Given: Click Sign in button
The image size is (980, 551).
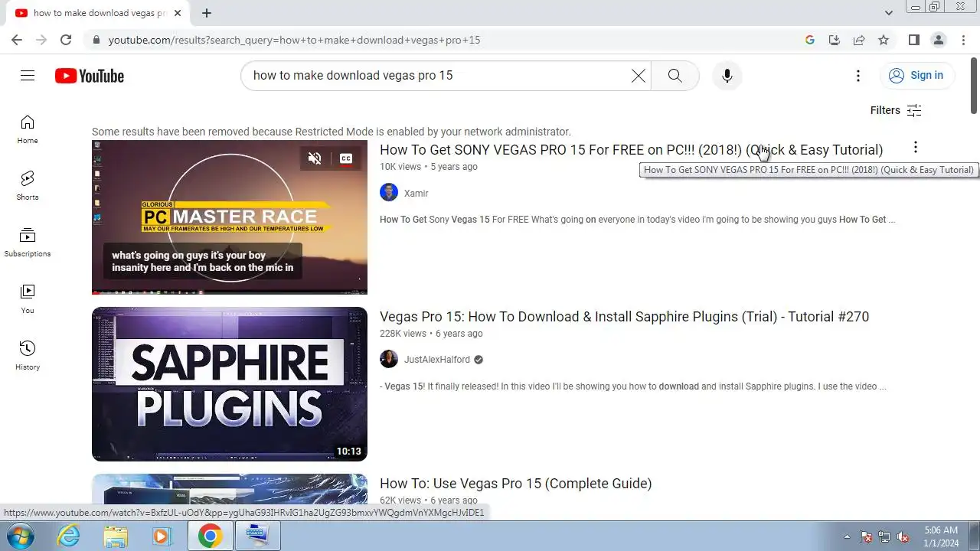Looking at the screenshot, I should 916,75.
